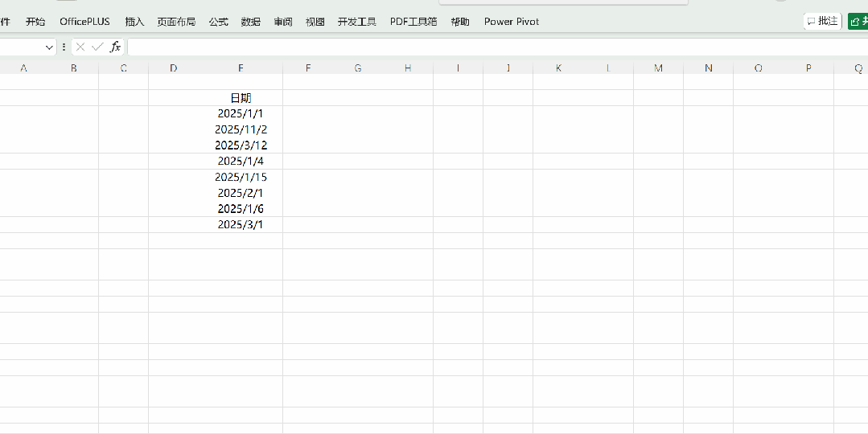Open the 插入 ribbon tab
Image resolution: width=868 pixels, height=434 pixels.
tap(134, 22)
